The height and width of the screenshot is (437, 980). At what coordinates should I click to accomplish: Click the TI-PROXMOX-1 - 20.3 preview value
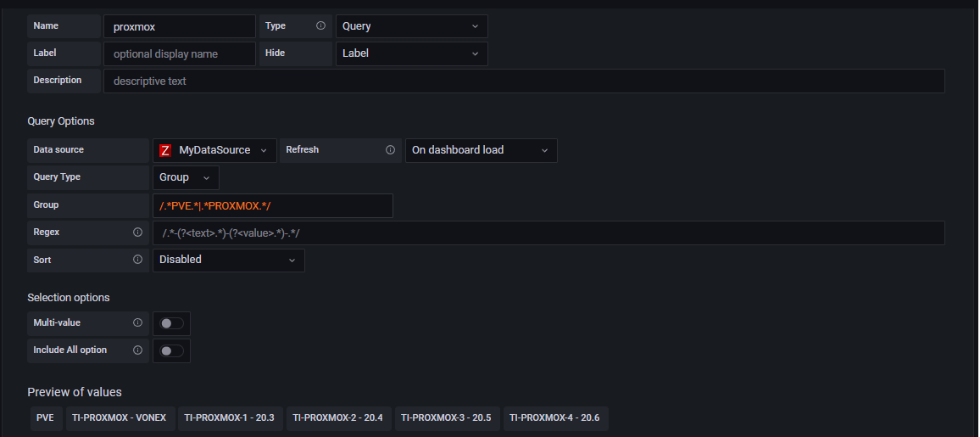tap(229, 418)
